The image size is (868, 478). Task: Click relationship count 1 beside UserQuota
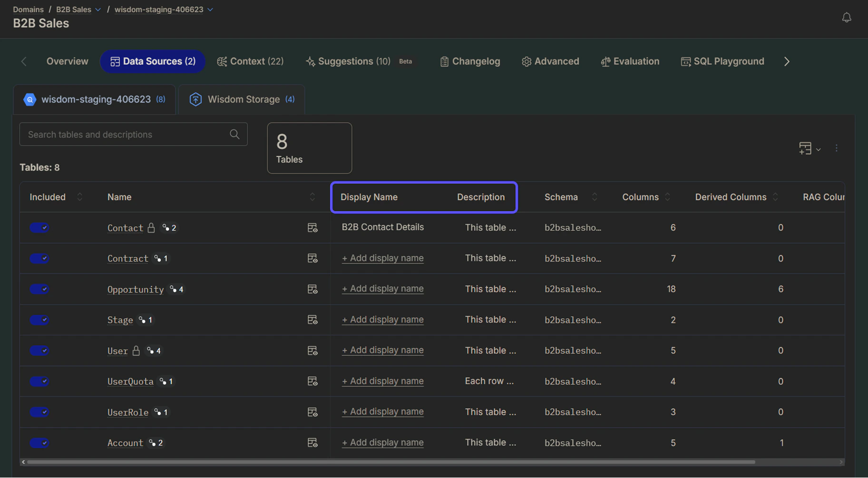tap(166, 381)
